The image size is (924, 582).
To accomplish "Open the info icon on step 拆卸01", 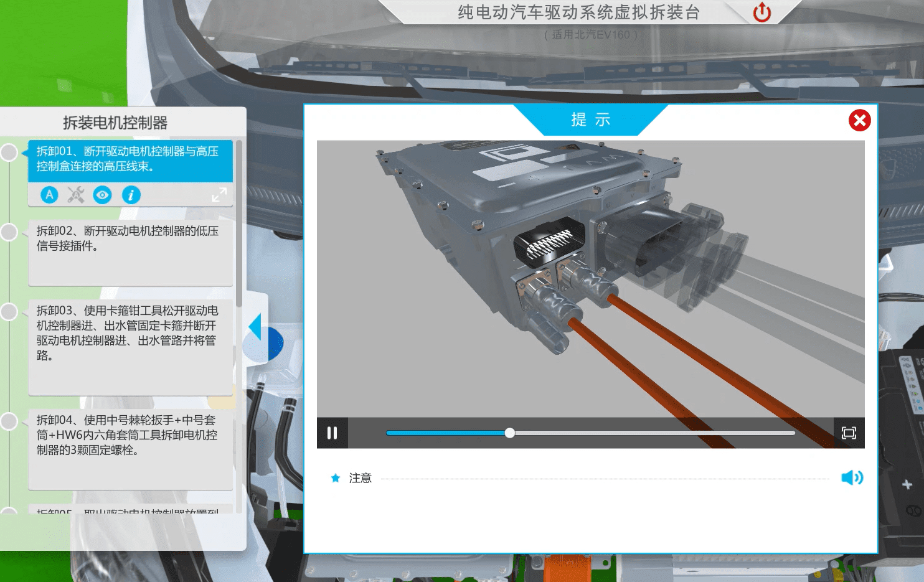I will (131, 195).
